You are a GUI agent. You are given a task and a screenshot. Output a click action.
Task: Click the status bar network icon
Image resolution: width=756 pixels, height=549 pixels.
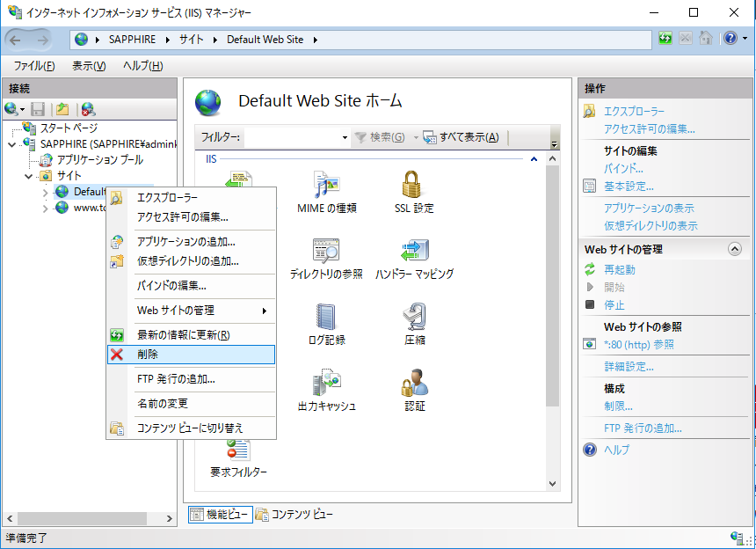pyautogui.click(x=737, y=537)
